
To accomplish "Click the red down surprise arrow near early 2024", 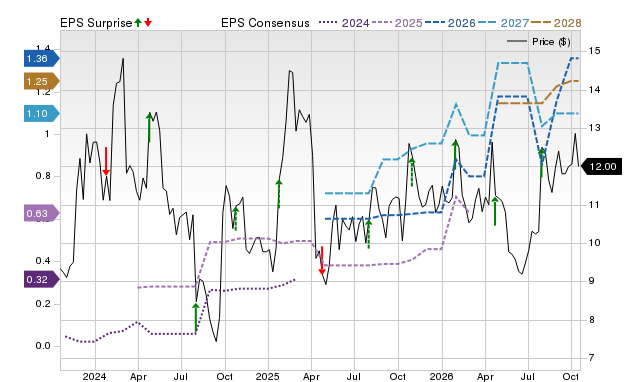I will [106, 161].
